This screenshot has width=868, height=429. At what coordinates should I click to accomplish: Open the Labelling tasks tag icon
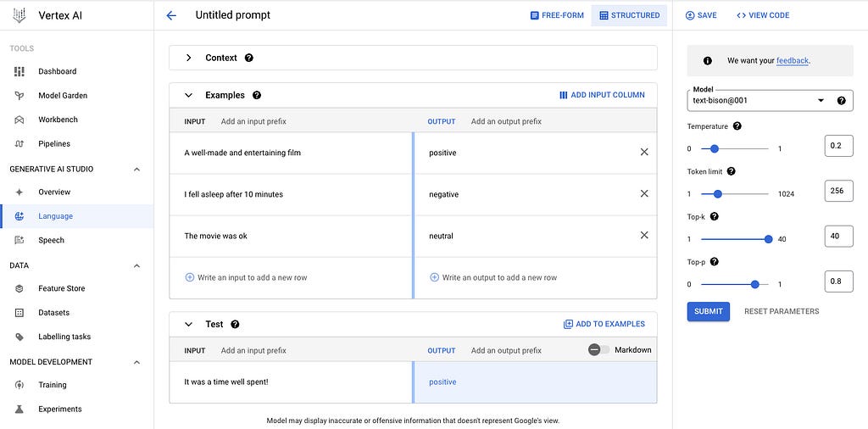point(19,337)
